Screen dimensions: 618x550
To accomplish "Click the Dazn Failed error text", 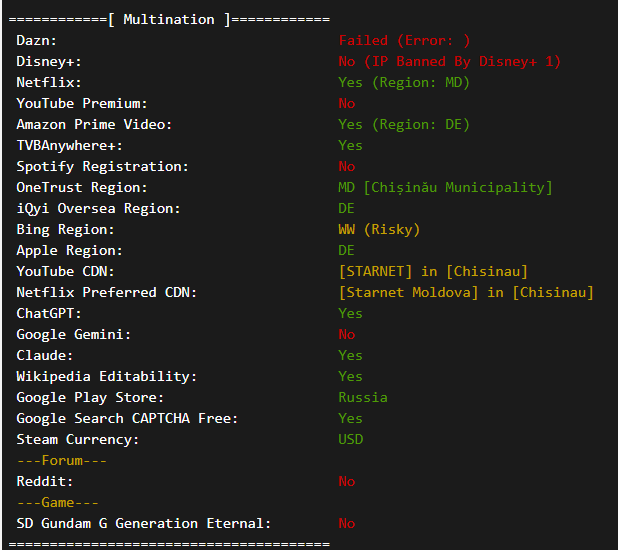I will pyautogui.click(x=404, y=40).
